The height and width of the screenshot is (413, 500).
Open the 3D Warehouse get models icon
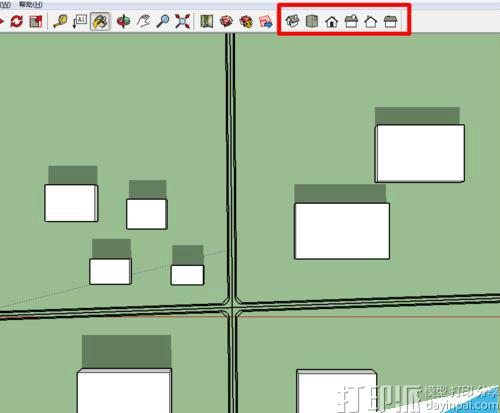coord(226,21)
